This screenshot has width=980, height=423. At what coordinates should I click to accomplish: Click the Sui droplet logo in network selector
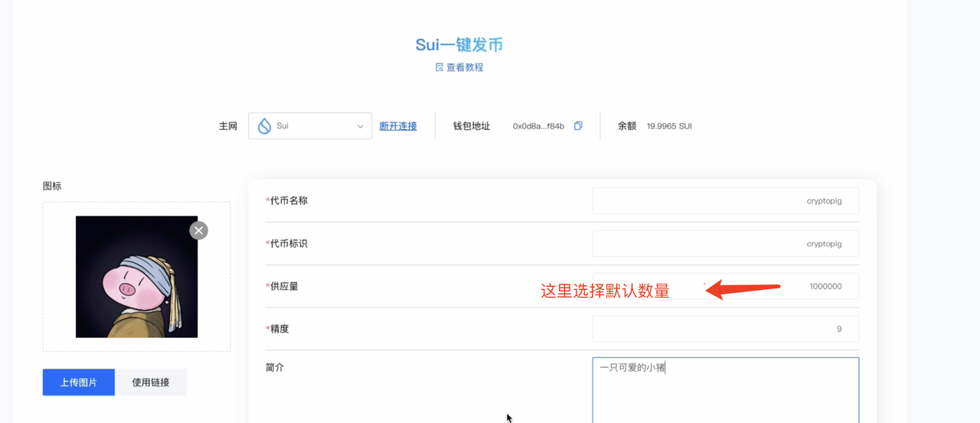(264, 126)
